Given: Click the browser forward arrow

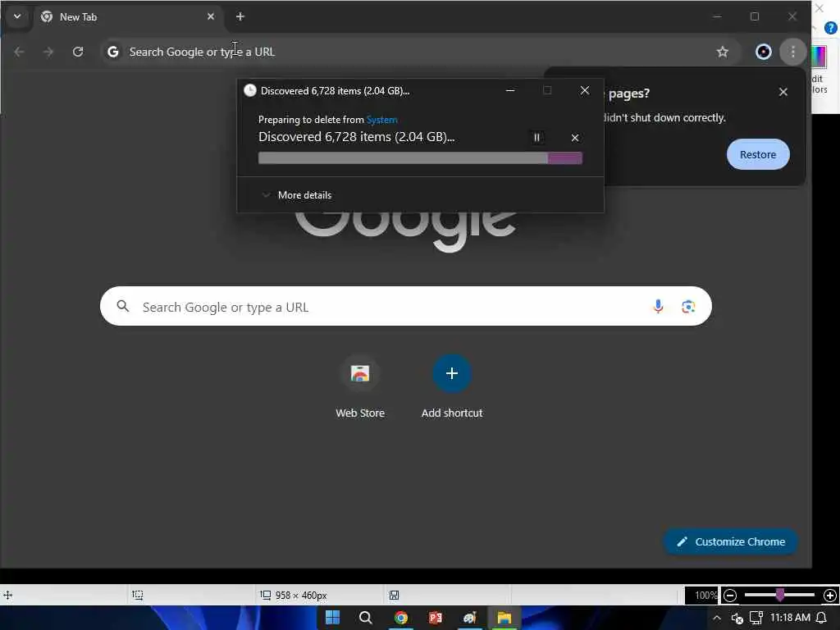Looking at the screenshot, I should [48, 52].
